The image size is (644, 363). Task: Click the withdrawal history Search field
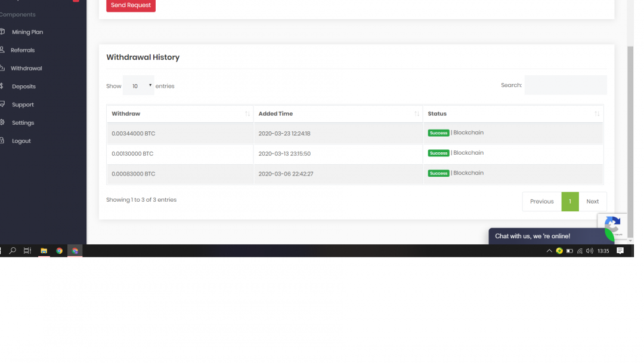(x=565, y=85)
